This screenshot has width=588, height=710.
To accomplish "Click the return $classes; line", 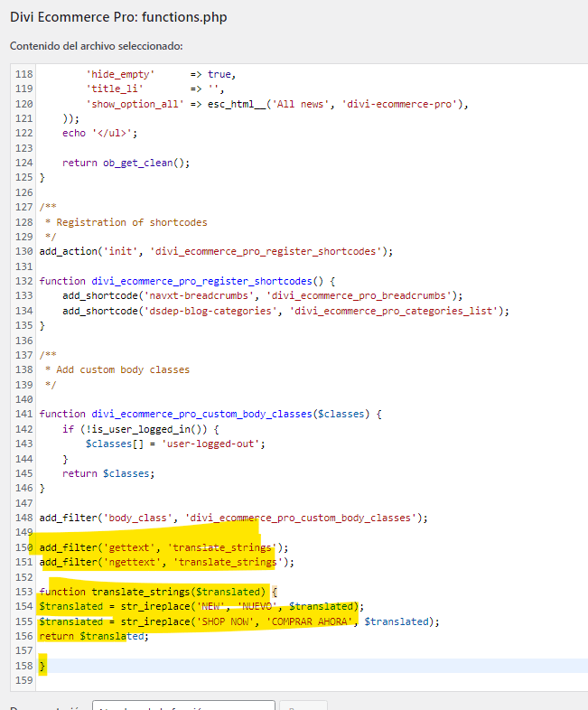I will click(x=108, y=473).
